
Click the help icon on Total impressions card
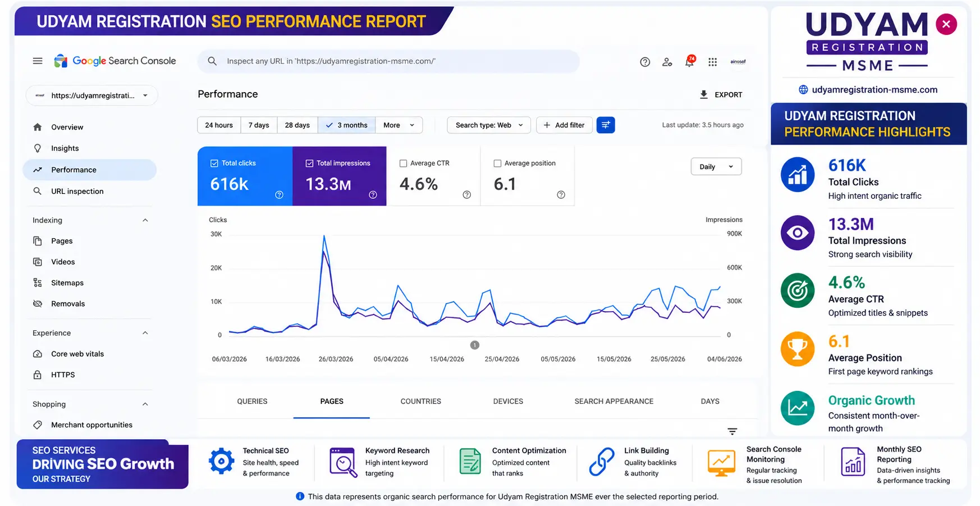pyautogui.click(x=373, y=195)
